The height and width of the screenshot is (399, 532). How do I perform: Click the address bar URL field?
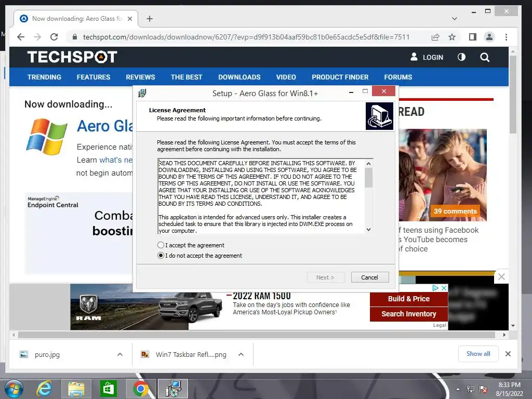[x=246, y=37]
